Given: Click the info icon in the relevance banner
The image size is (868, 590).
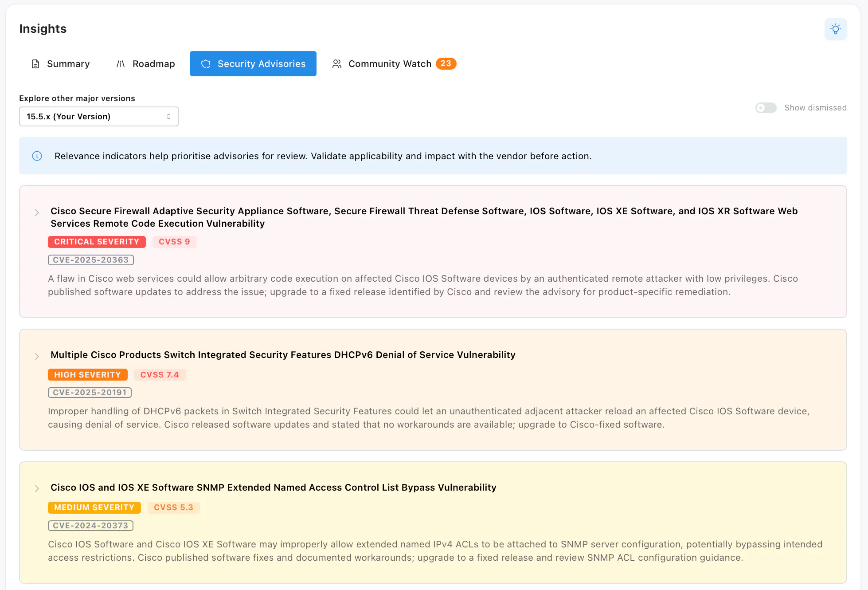Looking at the screenshot, I should [x=37, y=156].
